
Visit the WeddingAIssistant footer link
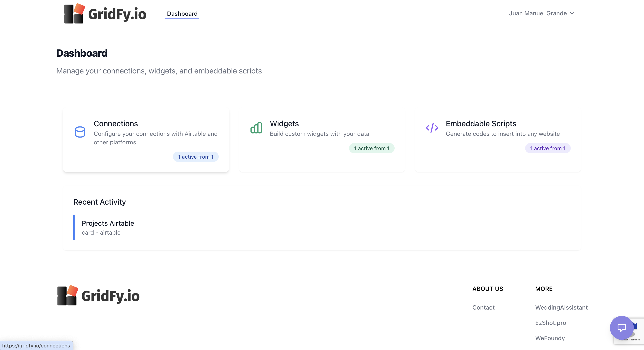click(561, 307)
